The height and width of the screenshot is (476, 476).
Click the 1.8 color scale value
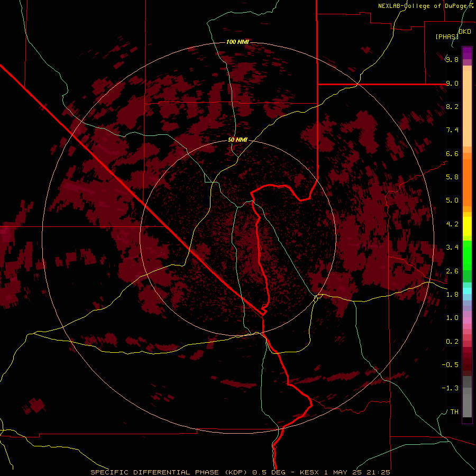[452, 294]
